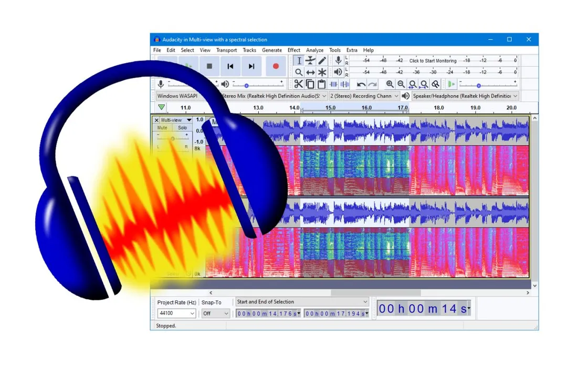This screenshot has width=588, height=368.
Task: Fit whole project to width
Action: click(424, 85)
